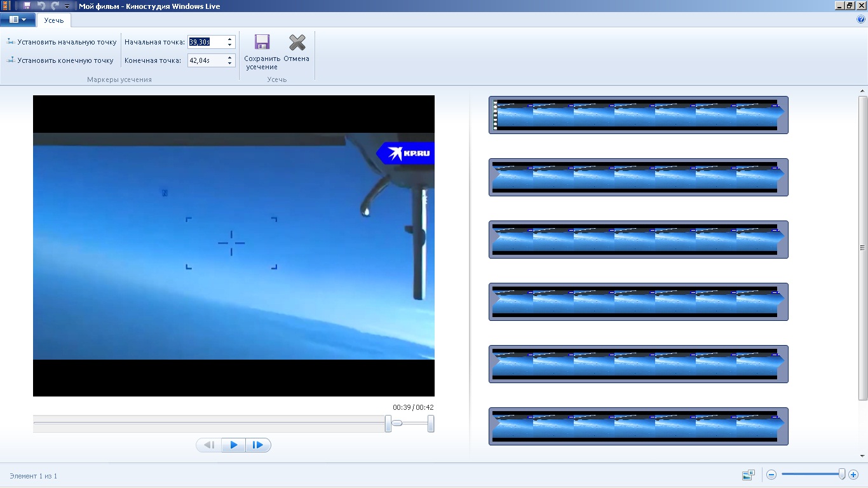The height and width of the screenshot is (488, 868).
Task: Click the Save trim (Сохранить усечение) icon
Action: pyautogui.click(x=262, y=43)
